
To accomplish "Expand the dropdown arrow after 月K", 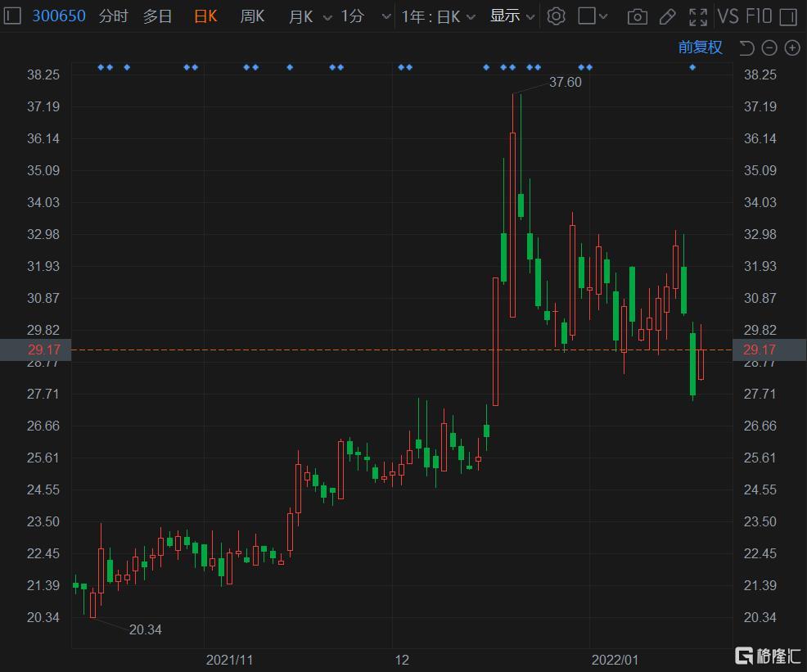I will tap(327, 17).
